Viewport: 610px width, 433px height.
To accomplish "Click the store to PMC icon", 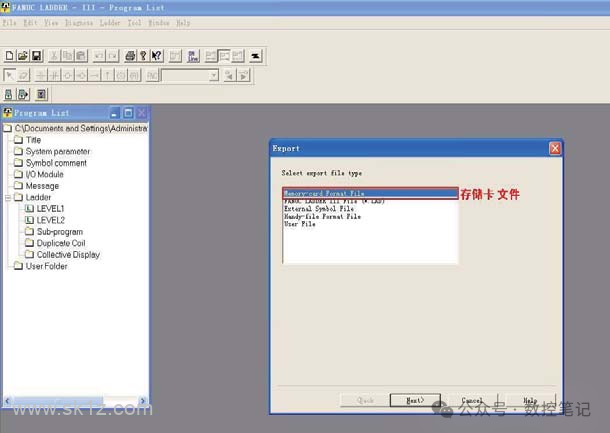I will pyautogui.click(x=23, y=94).
